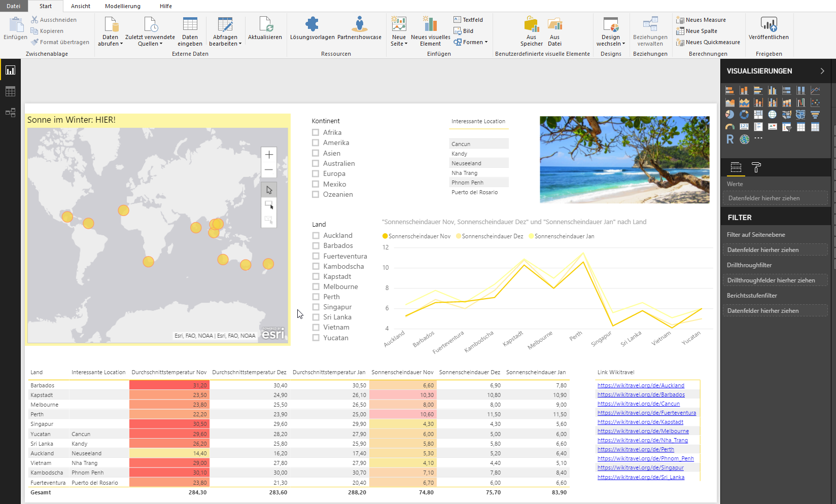This screenshot has height=504, width=836.
Task: Check the Amerika continent checkbox
Action: [316, 142]
